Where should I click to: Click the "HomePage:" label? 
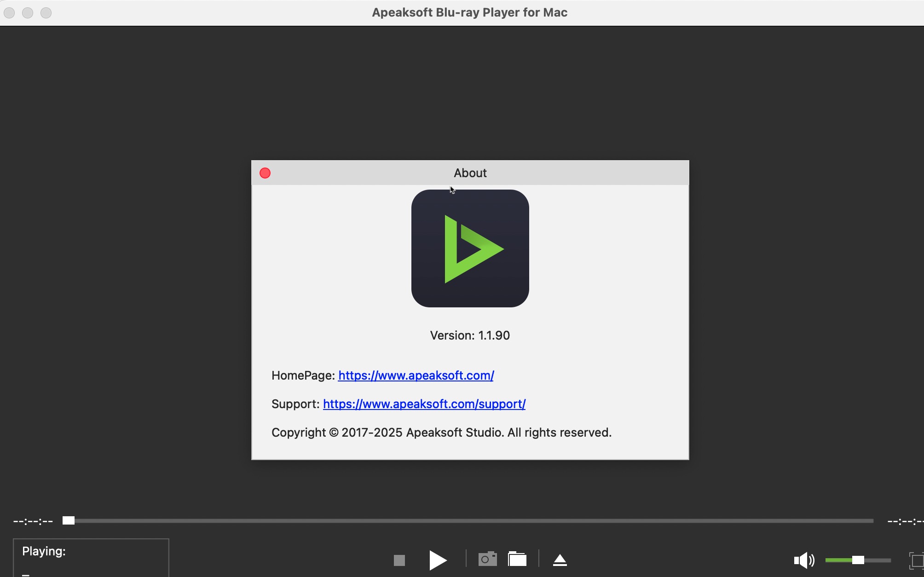(303, 375)
